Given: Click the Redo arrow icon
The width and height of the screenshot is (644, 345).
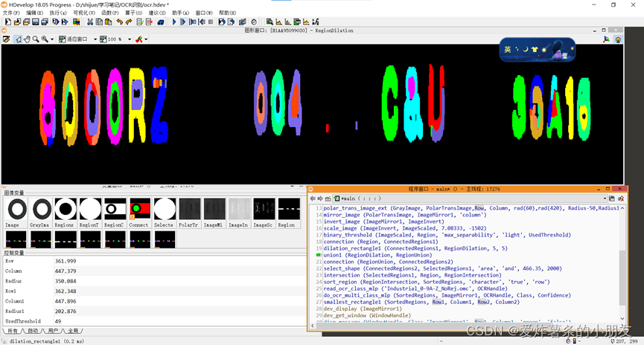Looking at the screenshot, I should click(129, 22).
